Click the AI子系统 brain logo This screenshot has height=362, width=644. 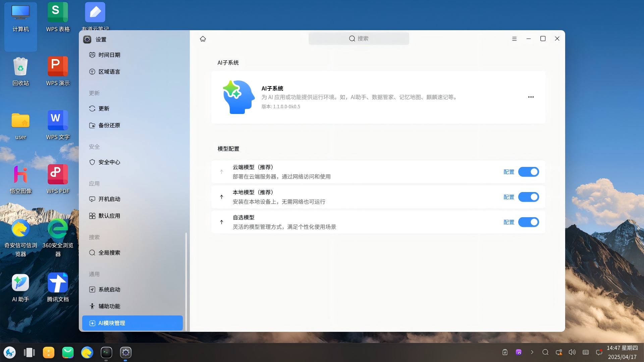[238, 97]
